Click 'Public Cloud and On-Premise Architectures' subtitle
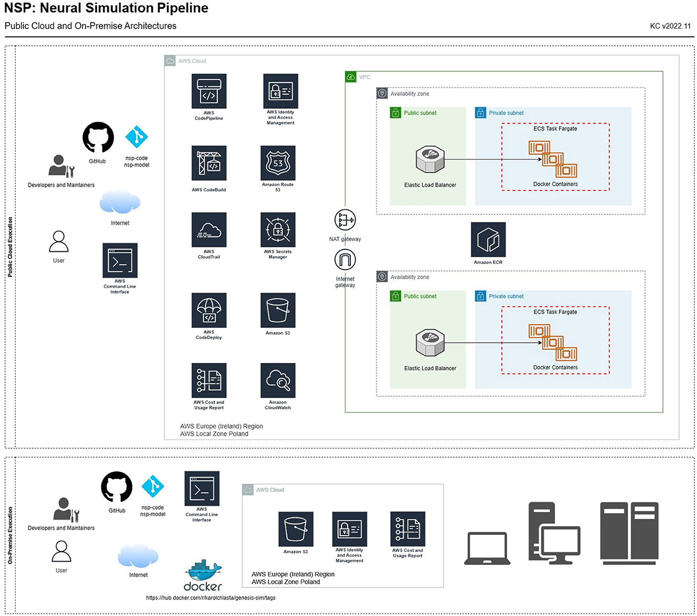 pyautogui.click(x=90, y=26)
